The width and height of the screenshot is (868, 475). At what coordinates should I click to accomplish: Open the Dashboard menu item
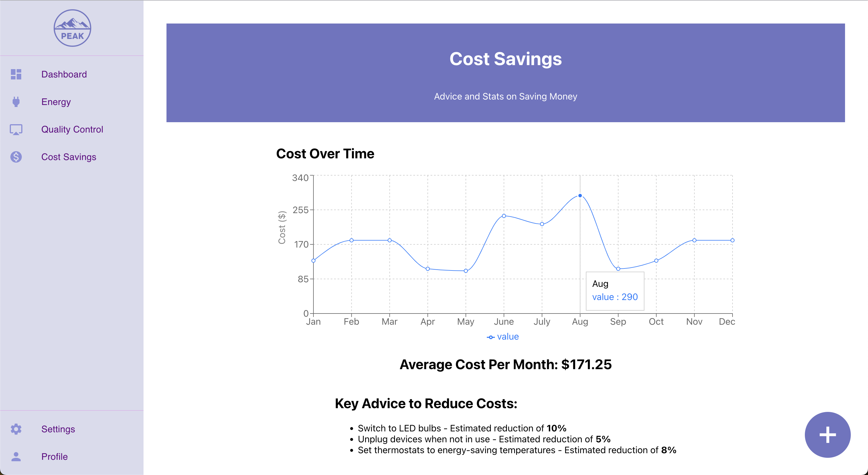pyautogui.click(x=64, y=74)
